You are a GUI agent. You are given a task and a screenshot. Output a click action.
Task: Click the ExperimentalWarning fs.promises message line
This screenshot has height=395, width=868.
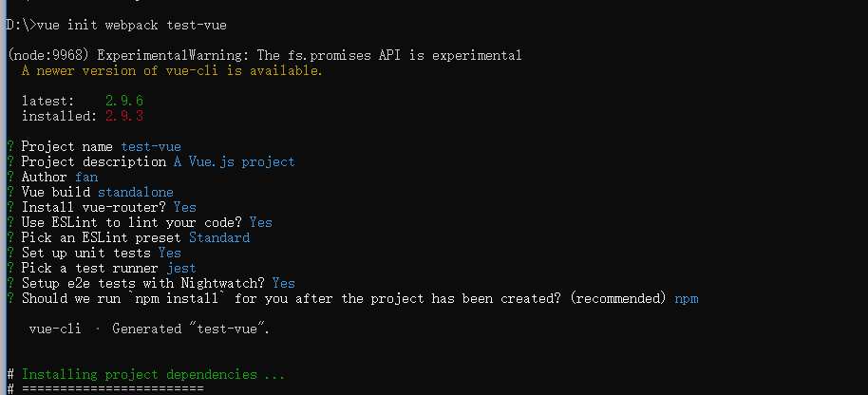264,55
